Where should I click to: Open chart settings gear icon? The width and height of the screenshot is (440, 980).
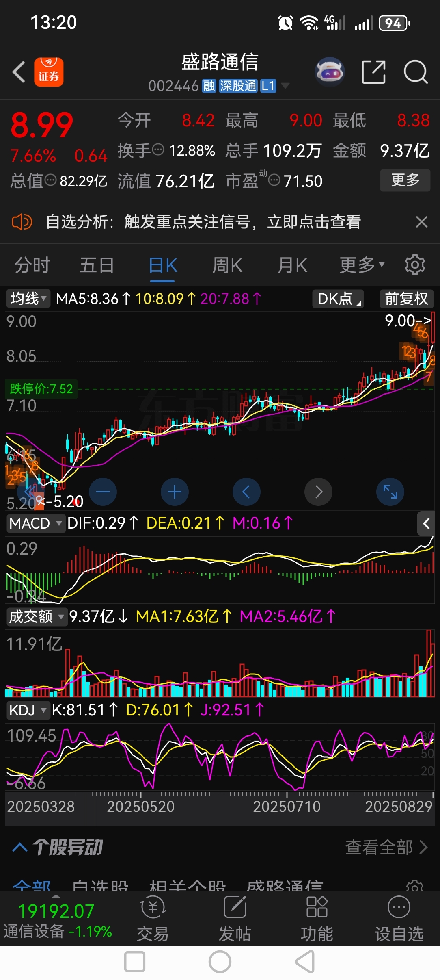pos(415,265)
